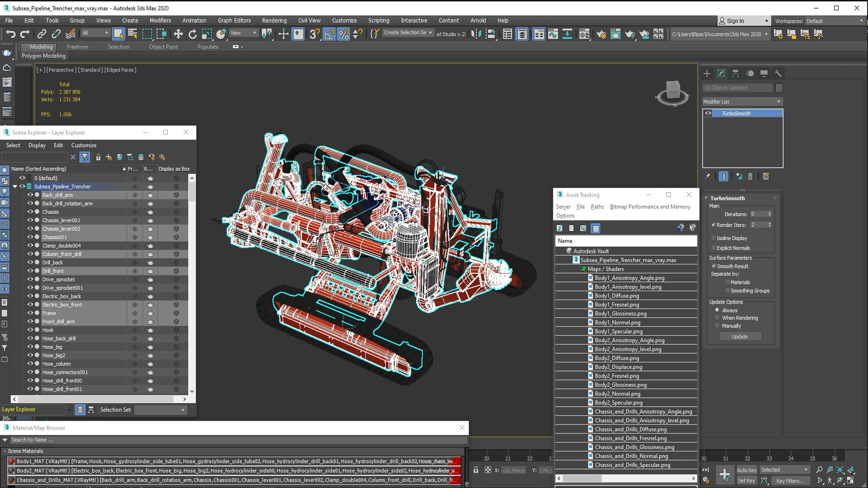Click Iterations spinner arrows in TurboSmooth
This screenshot has width=868, height=488.
(769, 214)
